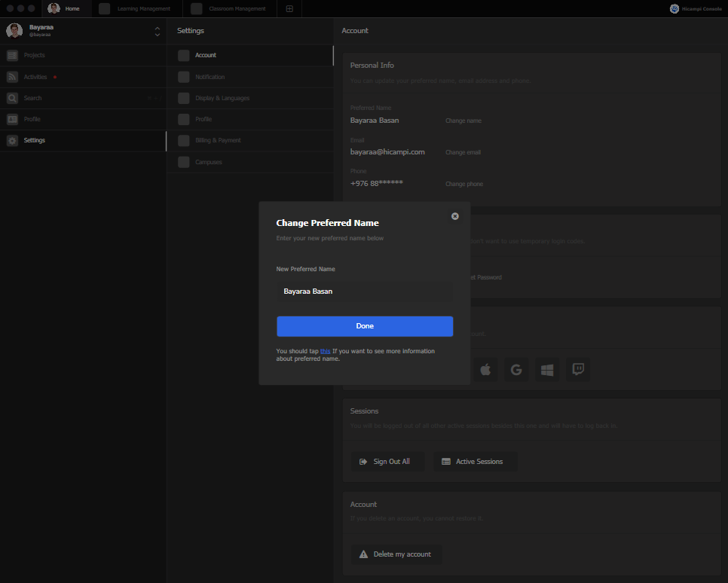Select the Profile card icon in sidebar
Viewport: 728px width, 583px height.
[x=12, y=119]
